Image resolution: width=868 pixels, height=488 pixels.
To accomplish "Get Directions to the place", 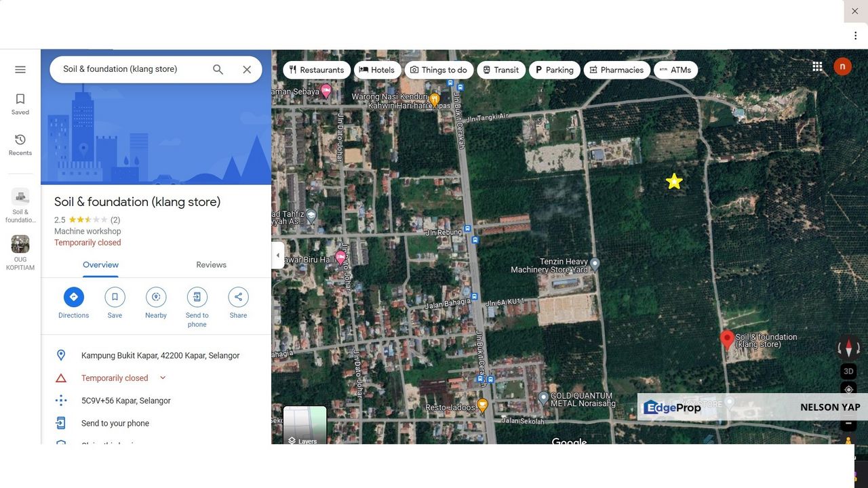I will coord(73,303).
